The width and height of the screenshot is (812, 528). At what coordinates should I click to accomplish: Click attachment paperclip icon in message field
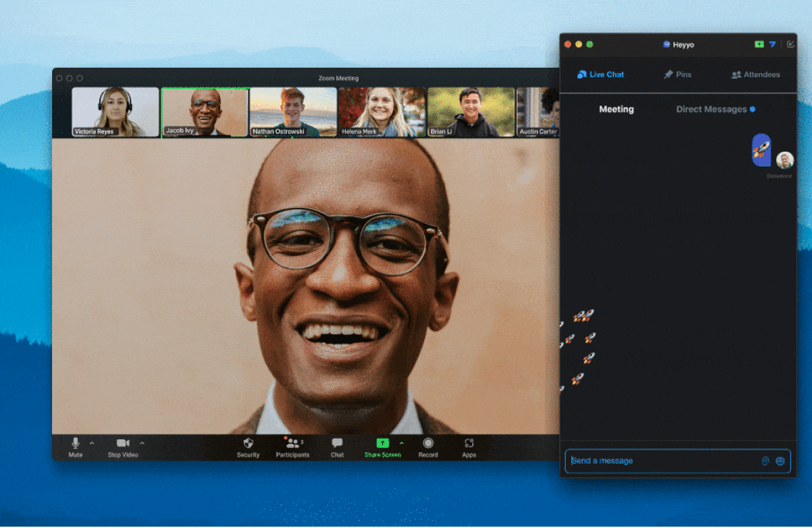(765, 461)
